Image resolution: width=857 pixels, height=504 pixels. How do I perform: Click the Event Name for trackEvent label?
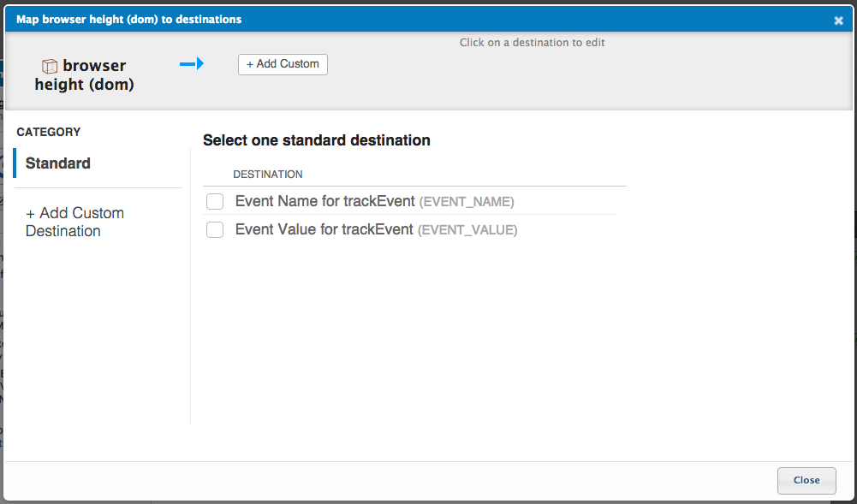pyautogui.click(x=324, y=201)
